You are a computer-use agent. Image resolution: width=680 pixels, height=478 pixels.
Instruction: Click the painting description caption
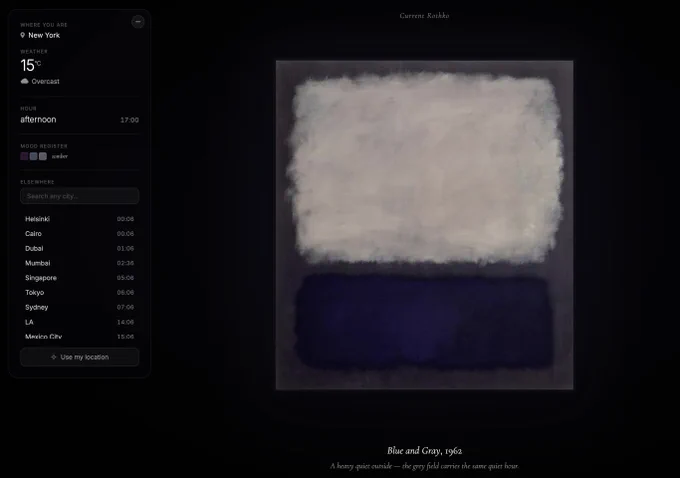click(x=425, y=466)
